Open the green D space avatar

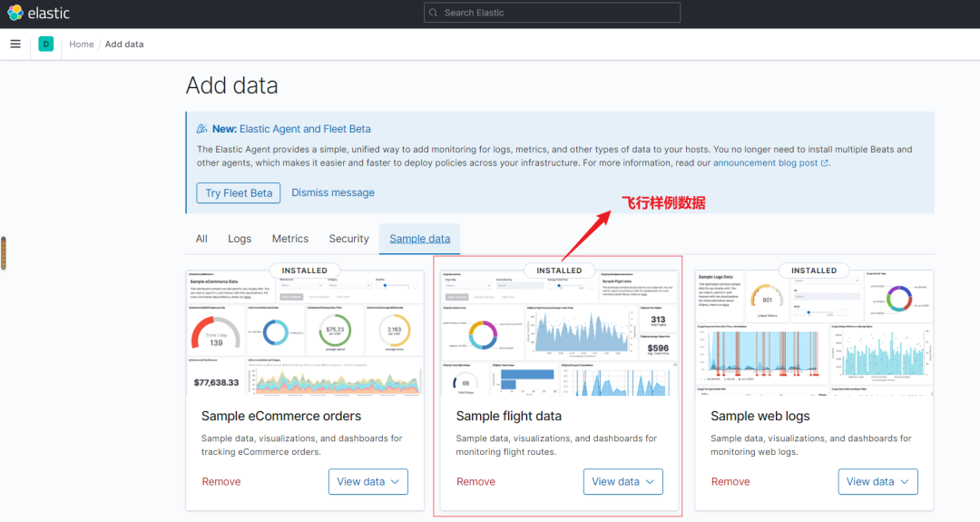tap(45, 44)
